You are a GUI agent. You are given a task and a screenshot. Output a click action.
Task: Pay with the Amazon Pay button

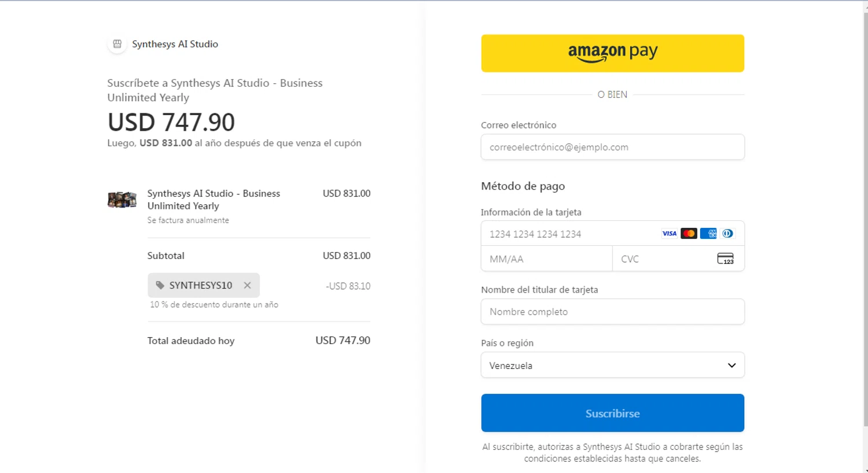click(612, 53)
